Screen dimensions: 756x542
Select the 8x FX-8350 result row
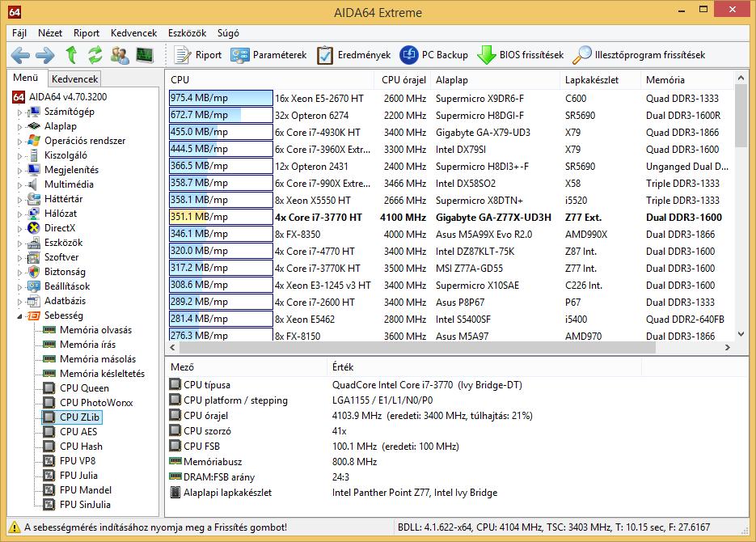click(x=451, y=235)
